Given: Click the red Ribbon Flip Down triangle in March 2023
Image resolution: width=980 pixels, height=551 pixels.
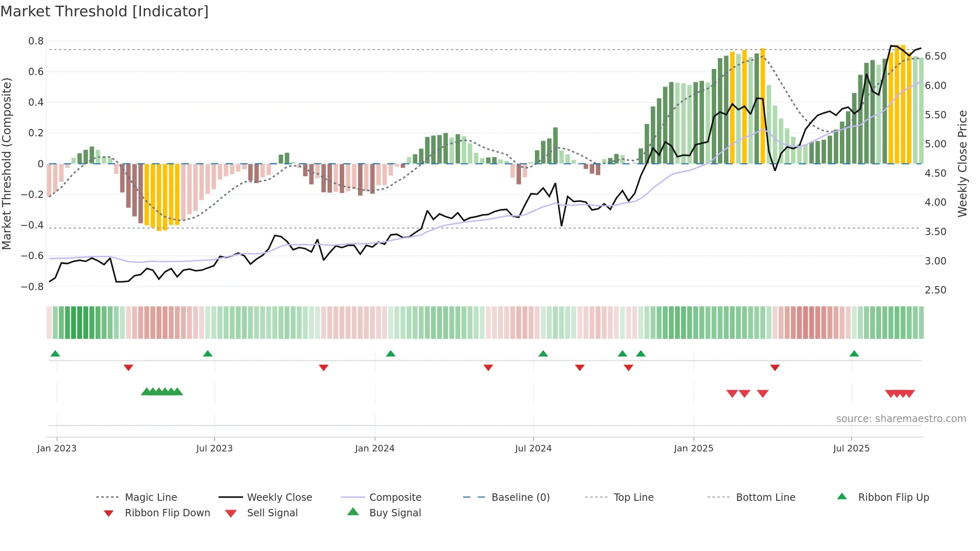Looking at the screenshot, I should point(128,368).
